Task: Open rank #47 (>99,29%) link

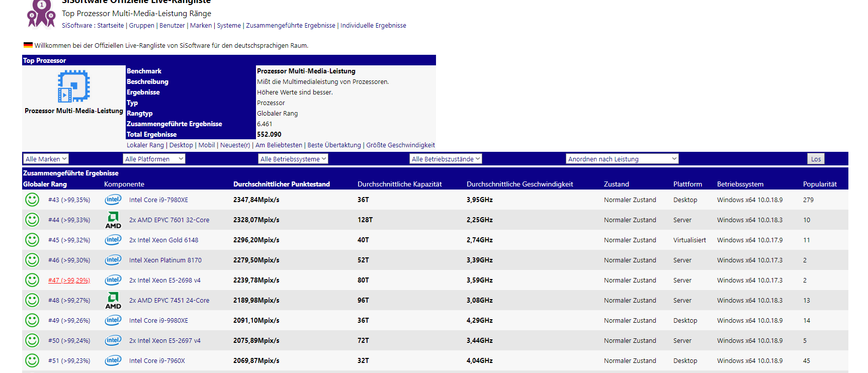Action: (x=69, y=281)
